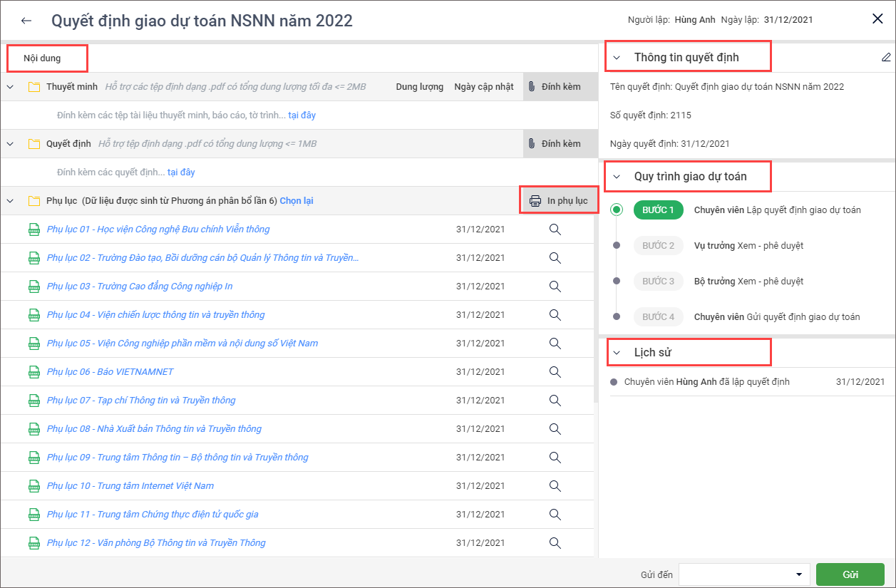Click the magnifier icon for Phụ lục 10
This screenshot has height=588, width=896.
click(555, 486)
